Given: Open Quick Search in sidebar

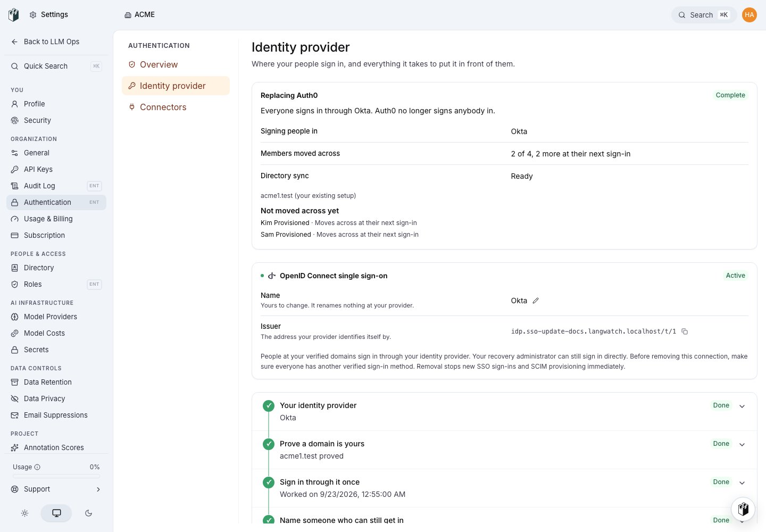Looking at the screenshot, I should (x=56, y=66).
